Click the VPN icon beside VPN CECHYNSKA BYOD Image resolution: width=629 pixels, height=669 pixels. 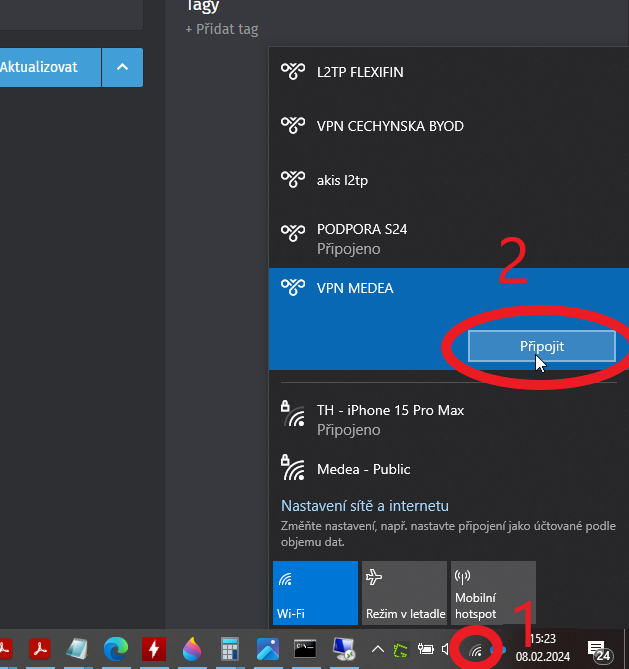[x=293, y=125]
